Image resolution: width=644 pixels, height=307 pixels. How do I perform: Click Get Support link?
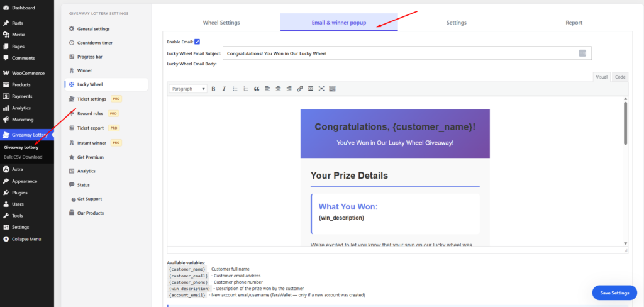(x=106, y=199)
